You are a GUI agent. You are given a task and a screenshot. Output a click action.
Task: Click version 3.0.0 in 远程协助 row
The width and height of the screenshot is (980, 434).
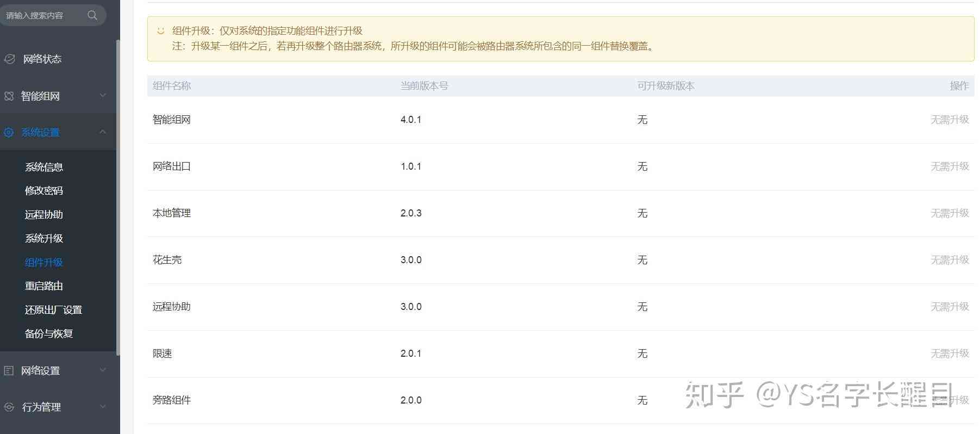pyautogui.click(x=411, y=307)
